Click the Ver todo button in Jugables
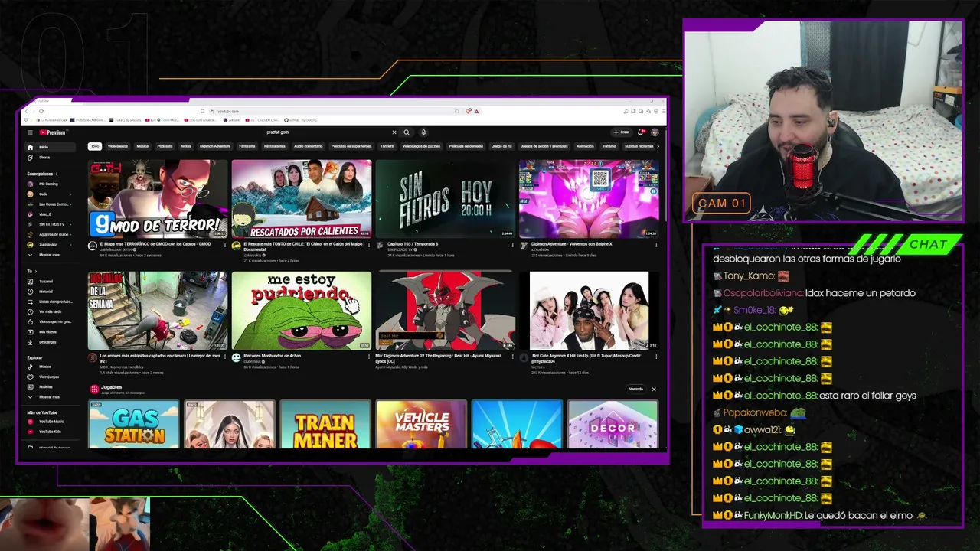 pos(636,390)
